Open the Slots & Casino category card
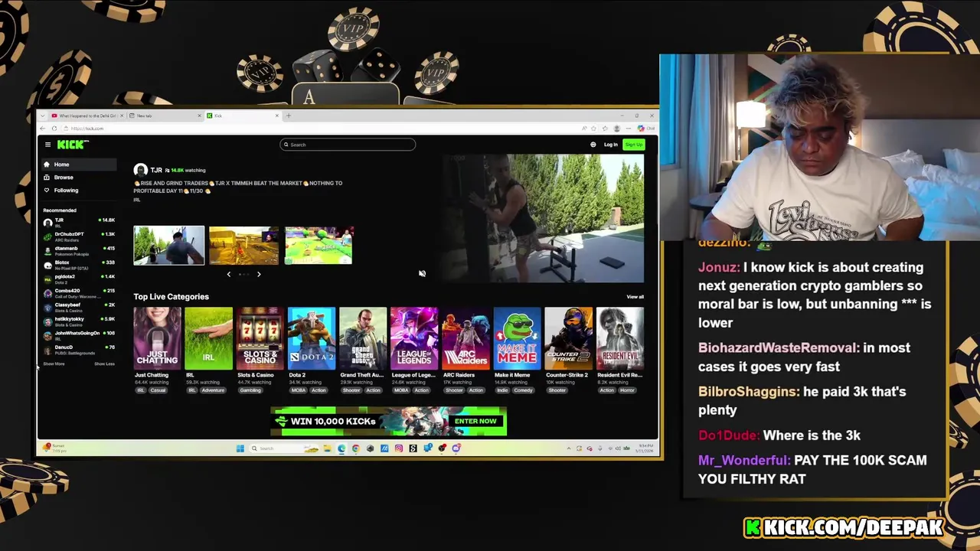This screenshot has width=980, height=551. (260, 338)
